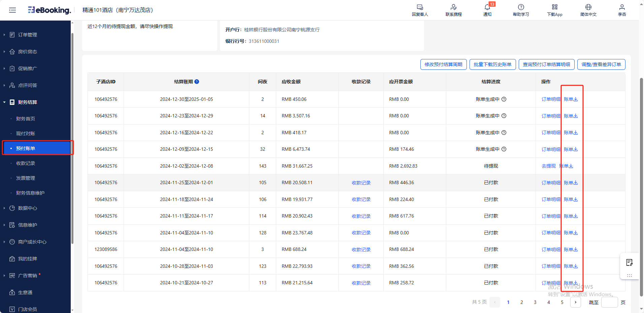The width and height of the screenshot is (644, 313).
Task: Click the 跳至 page number input field
Action: pyautogui.click(x=609, y=302)
